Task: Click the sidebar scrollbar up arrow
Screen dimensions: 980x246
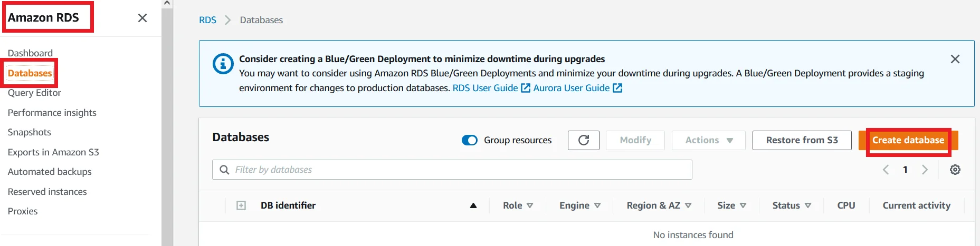Action: [x=167, y=3]
